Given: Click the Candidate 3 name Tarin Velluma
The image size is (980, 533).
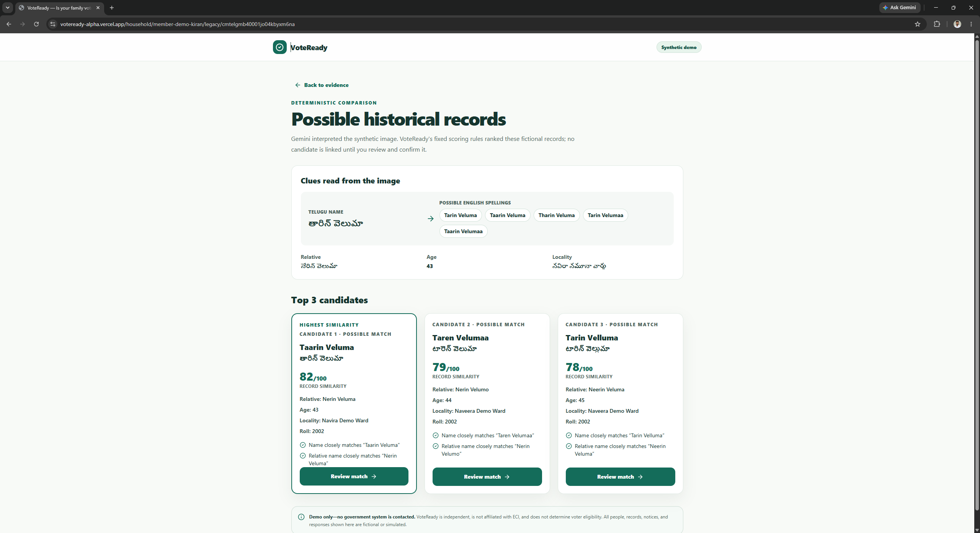Looking at the screenshot, I should pyautogui.click(x=592, y=338).
